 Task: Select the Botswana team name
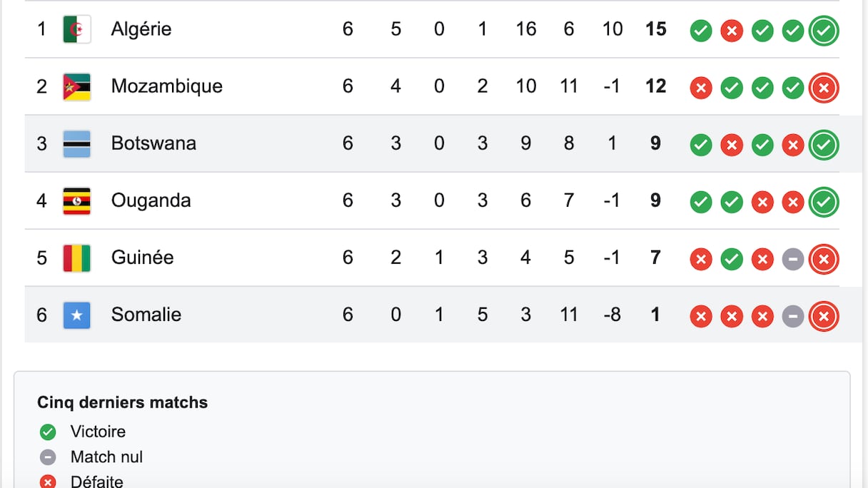coord(153,143)
